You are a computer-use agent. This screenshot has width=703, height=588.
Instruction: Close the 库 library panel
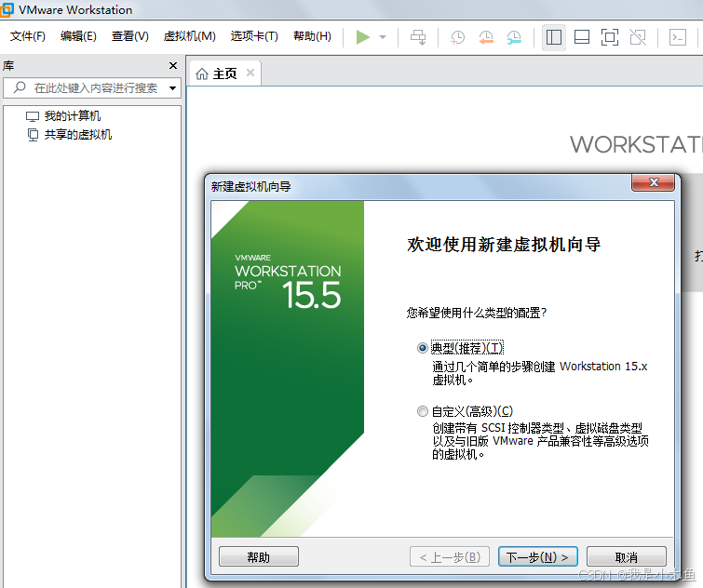click(173, 66)
